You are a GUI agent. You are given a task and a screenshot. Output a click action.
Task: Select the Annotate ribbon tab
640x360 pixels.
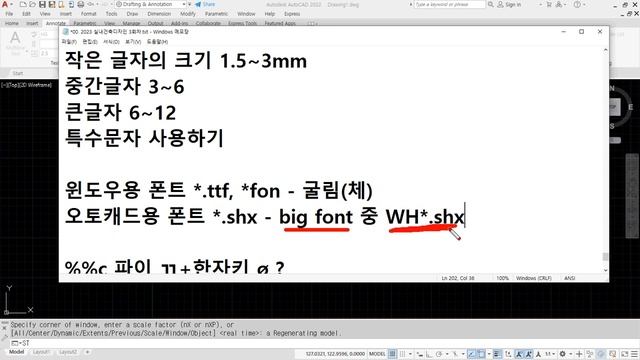click(x=56, y=23)
